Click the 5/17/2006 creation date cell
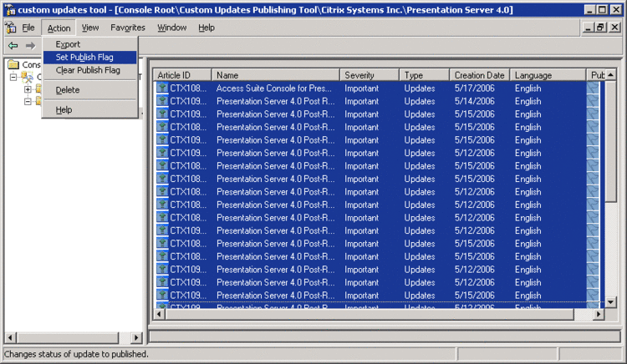 475,88
